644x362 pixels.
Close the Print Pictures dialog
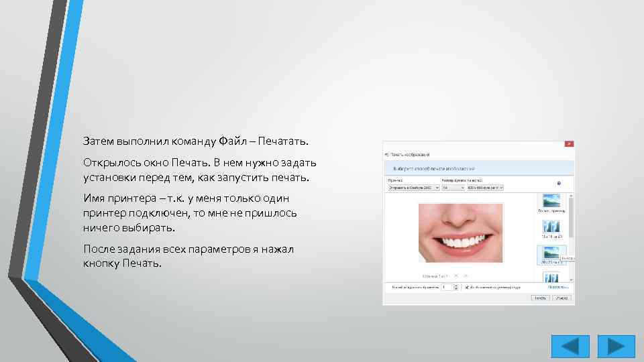point(569,143)
